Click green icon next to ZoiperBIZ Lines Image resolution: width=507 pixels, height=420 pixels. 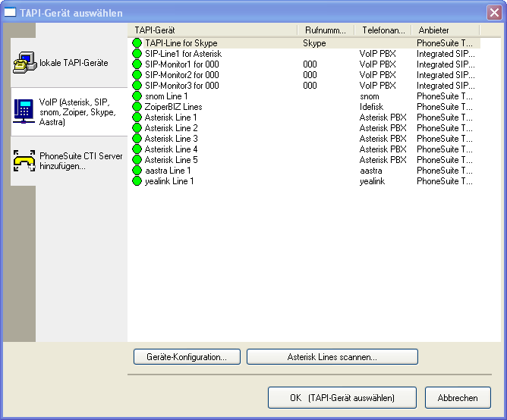pyautogui.click(x=137, y=107)
